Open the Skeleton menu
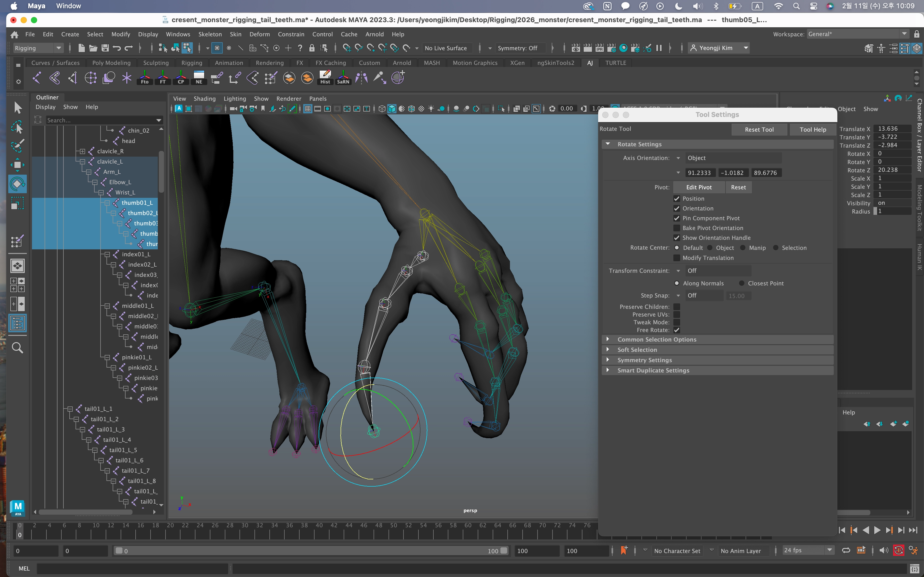The height and width of the screenshot is (577, 924). (210, 34)
